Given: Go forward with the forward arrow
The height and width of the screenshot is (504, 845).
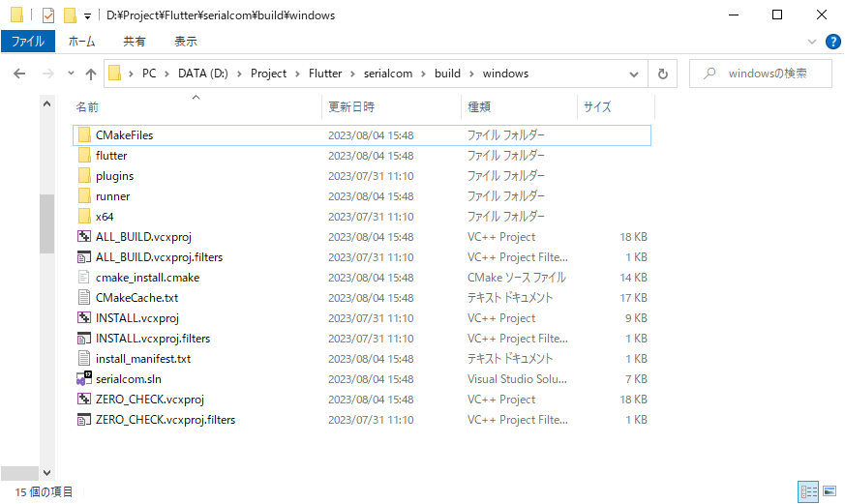Looking at the screenshot, I should [x=48, y=74].
